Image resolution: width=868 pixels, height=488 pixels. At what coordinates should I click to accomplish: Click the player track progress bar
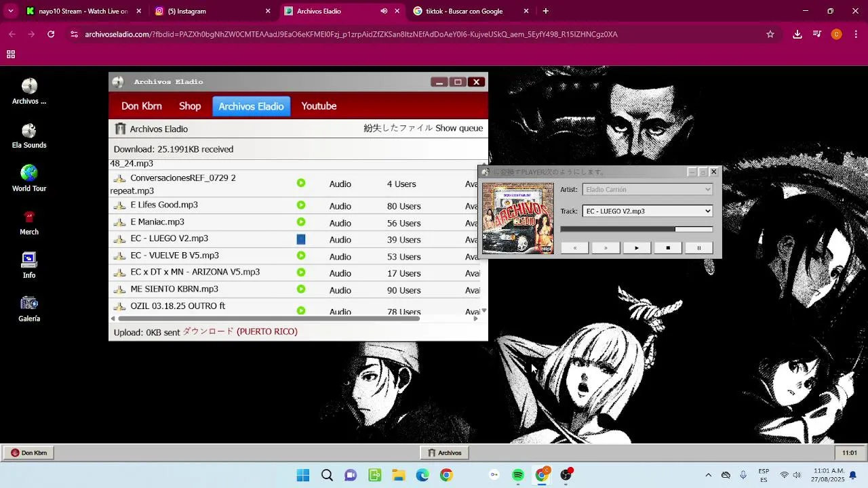(637, 229)
